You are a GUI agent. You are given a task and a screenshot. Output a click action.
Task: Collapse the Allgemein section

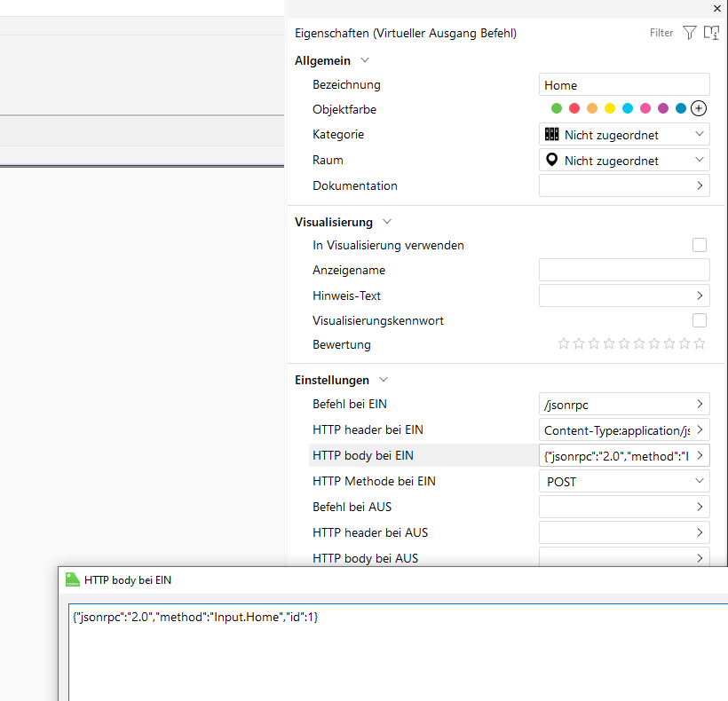point(365,60)
